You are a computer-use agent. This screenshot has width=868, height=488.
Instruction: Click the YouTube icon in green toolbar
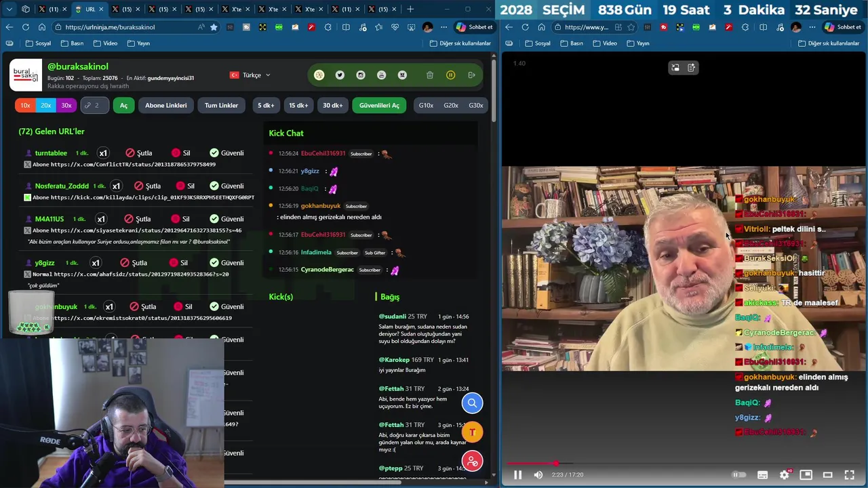coord(381,75)
